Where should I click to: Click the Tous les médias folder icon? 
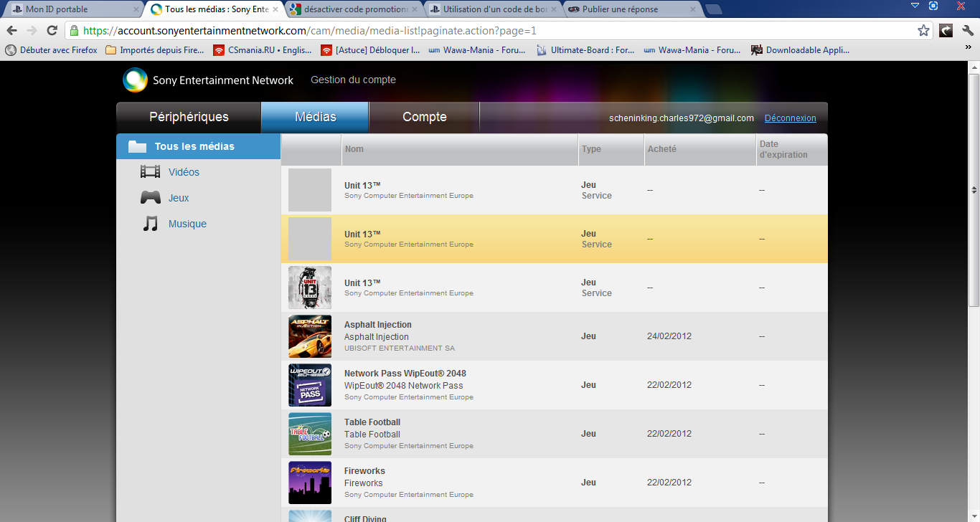pyautogui.click(x=138, y=147)
